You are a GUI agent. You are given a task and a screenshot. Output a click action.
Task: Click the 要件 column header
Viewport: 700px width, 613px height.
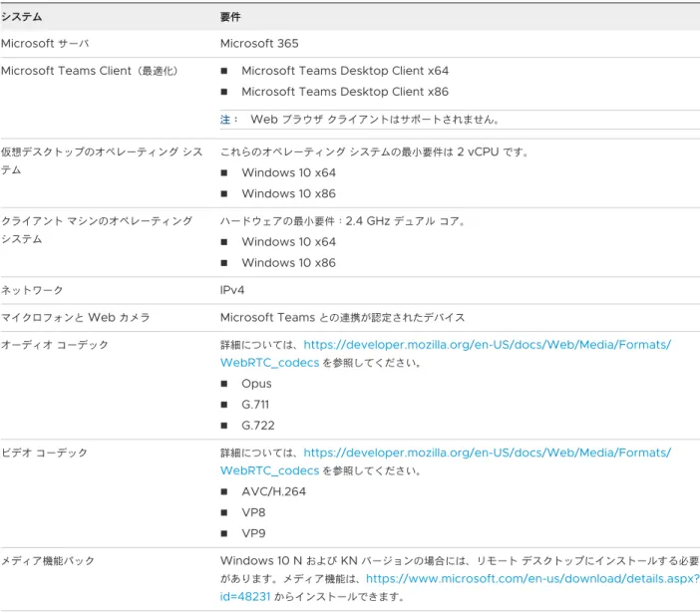[x=230, y=17]
